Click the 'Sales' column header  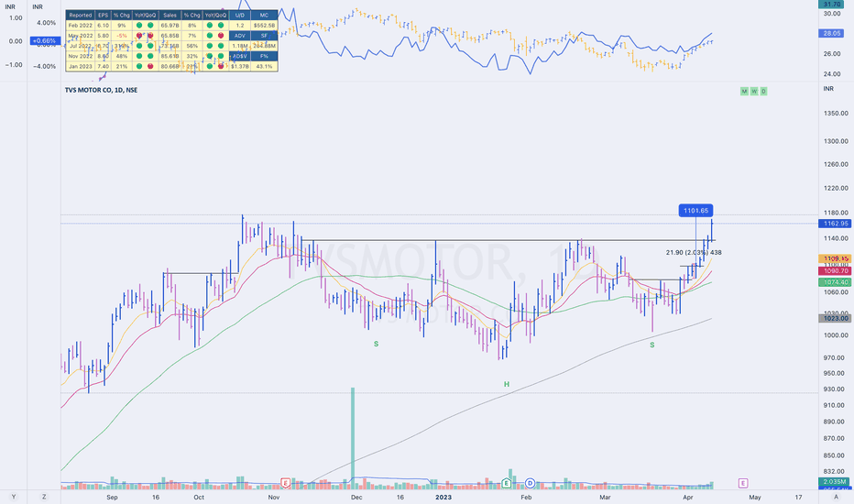click(170, 16)
